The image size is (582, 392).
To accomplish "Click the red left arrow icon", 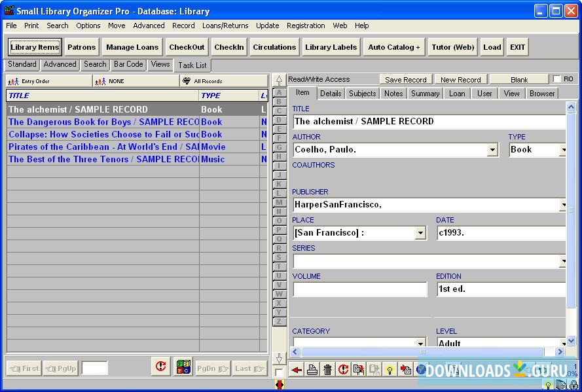I will [x=297, y=370].
